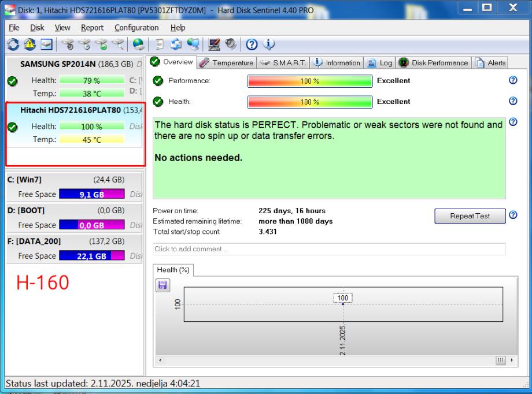Screen dimensions: 532x394
Task: Switch to the Temperature tab
Action: click(x=226, y=63)
